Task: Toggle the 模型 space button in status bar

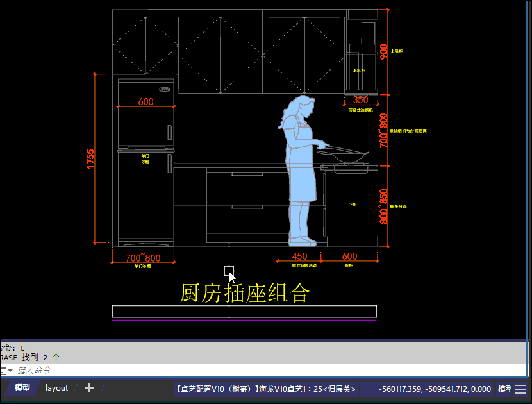Action: [x=504, y=389]
